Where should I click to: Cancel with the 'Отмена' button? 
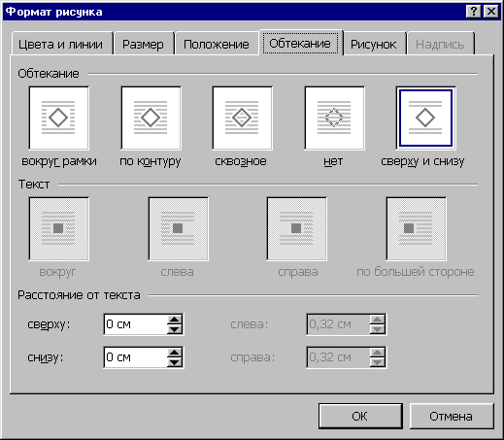pyautogui.click(x=452, y=416)
